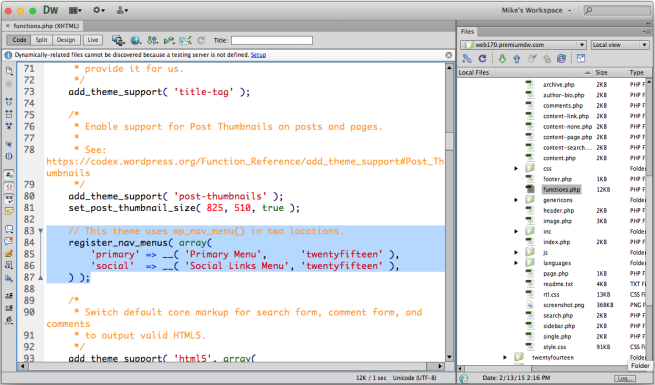This screenshot has height=385, width=655.
Task: Toggle Line Numbers in coding toolbar
Action: pos(9,174)
